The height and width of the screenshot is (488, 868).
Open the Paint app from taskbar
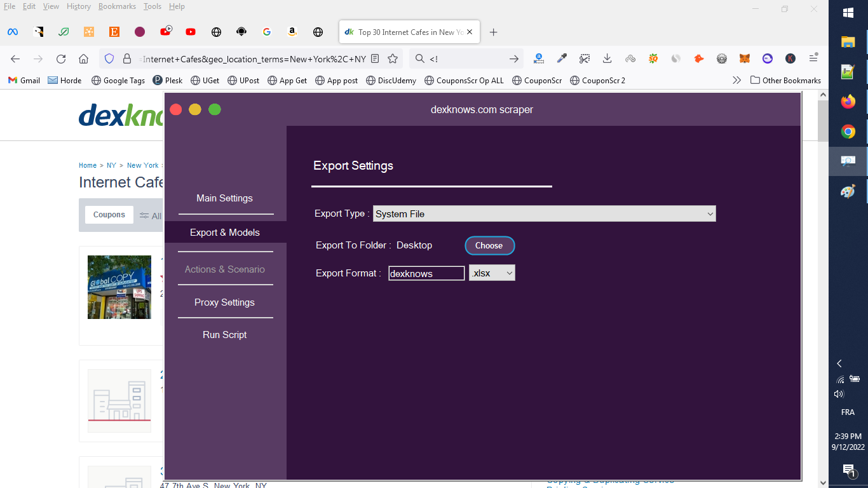[x=848, y=191]
